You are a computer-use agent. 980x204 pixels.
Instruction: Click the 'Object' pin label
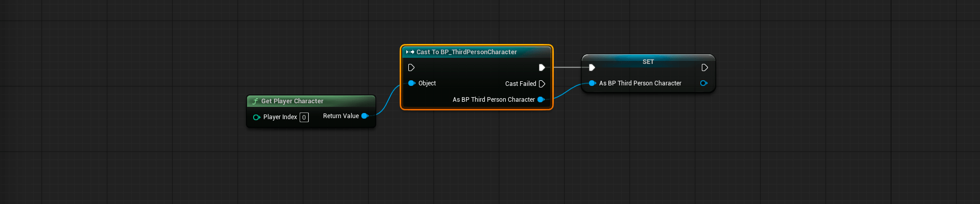click(427, 83)
